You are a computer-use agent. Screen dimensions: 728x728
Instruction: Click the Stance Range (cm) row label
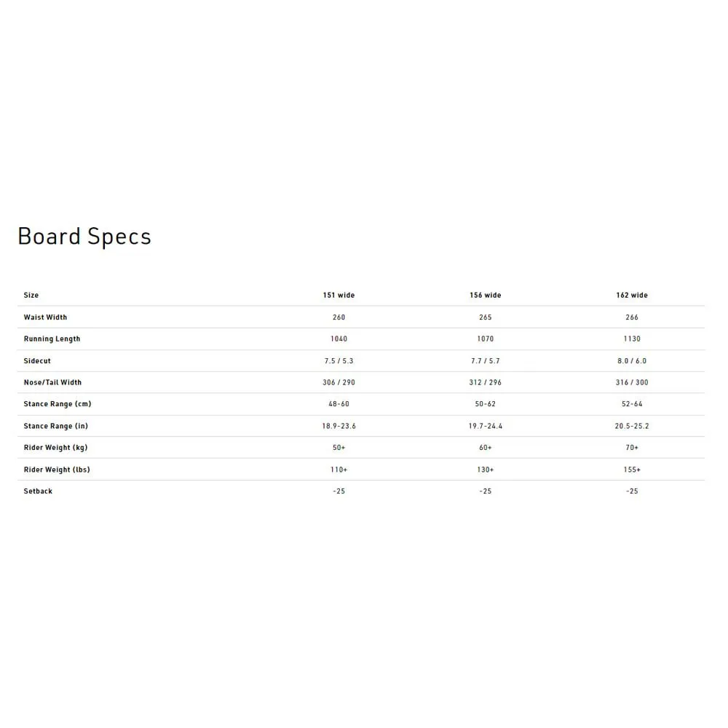pyautogui.click(x=58, y=404)
